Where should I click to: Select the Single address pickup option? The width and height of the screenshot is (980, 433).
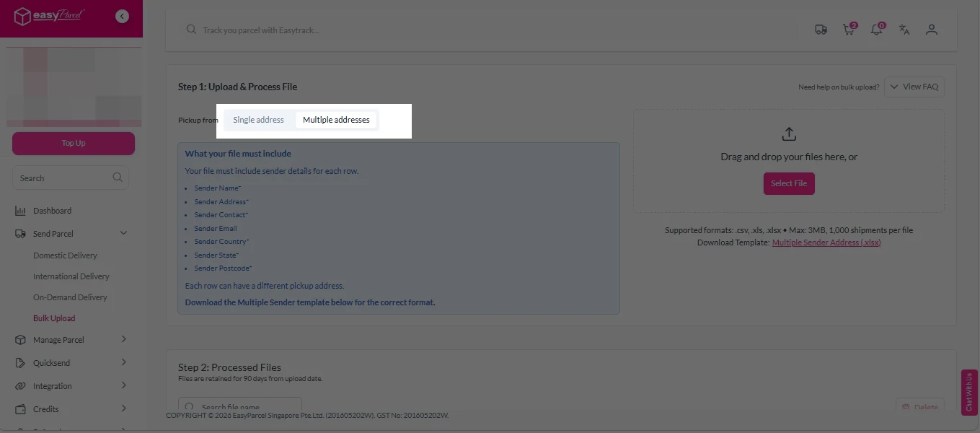(x=258, y=119)
